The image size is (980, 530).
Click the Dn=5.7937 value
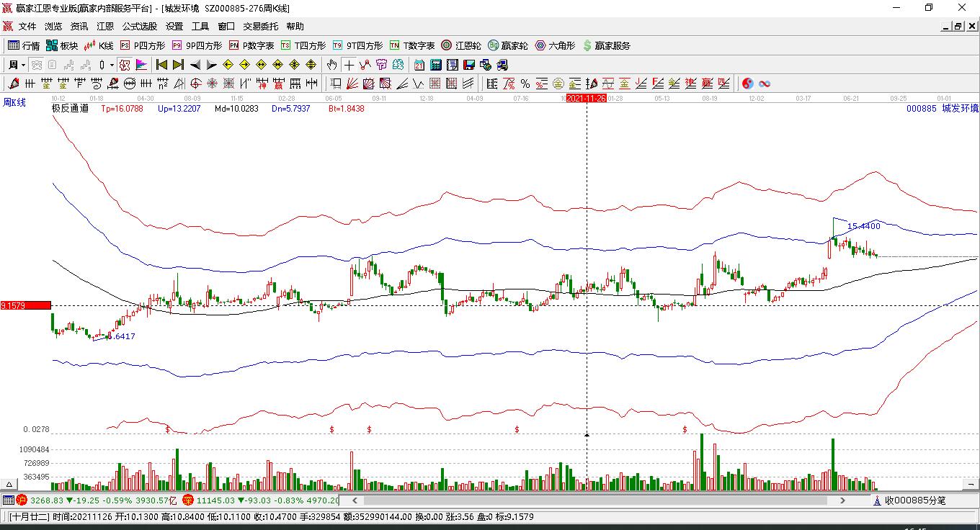coord(291,109)
